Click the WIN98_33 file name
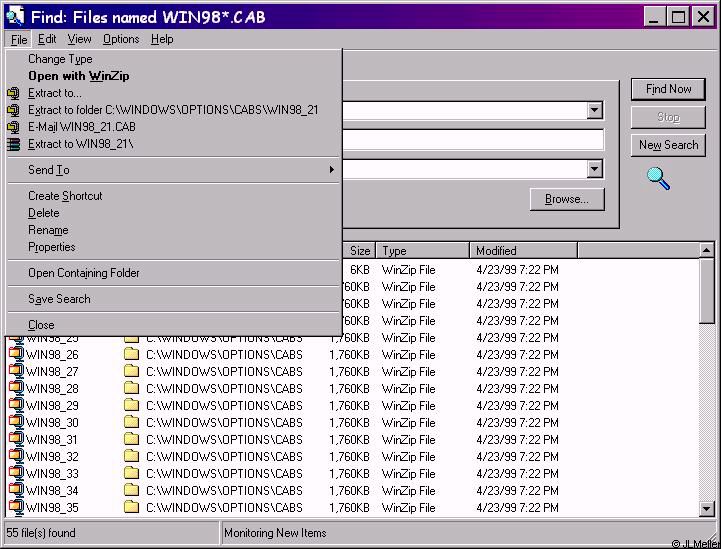This screenshot has width=721, height=549. (52, 474)
